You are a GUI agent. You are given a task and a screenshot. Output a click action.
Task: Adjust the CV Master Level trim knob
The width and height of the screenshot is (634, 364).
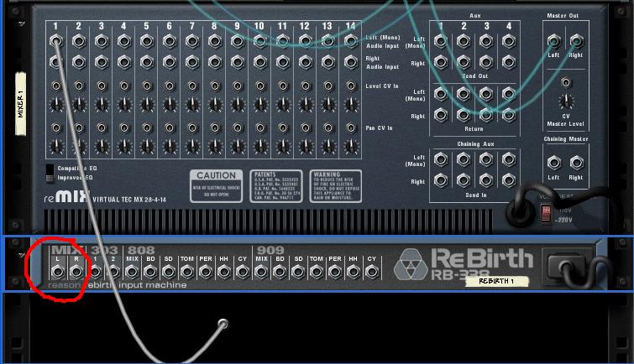click(x=566, y=101)
